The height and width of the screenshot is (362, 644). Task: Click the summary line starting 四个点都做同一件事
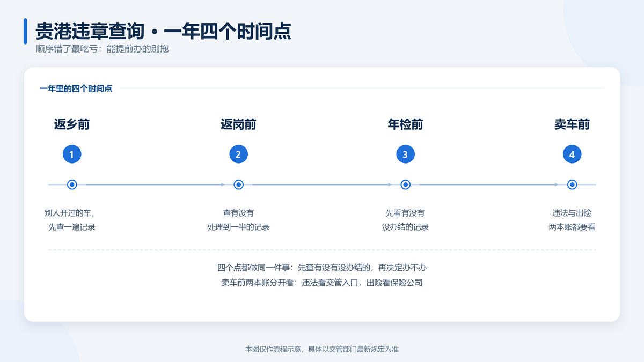tap(322, 268)
